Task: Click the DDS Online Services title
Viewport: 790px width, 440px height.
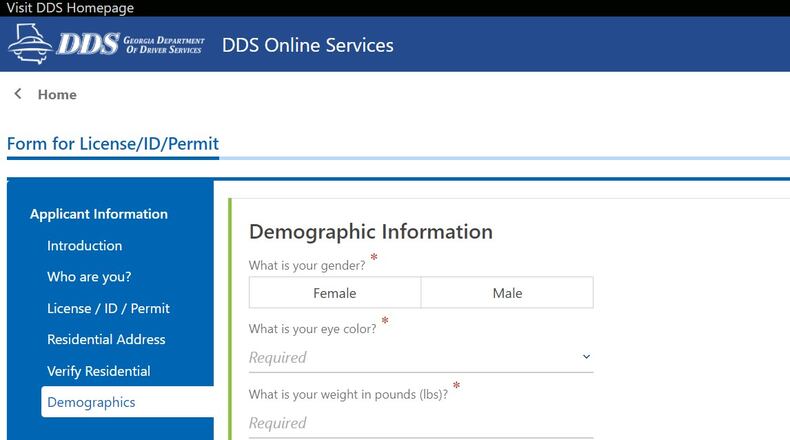Action: [308, 45]
